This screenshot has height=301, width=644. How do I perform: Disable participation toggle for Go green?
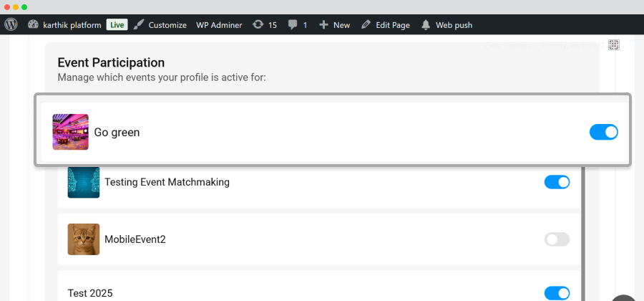point(604,132)
